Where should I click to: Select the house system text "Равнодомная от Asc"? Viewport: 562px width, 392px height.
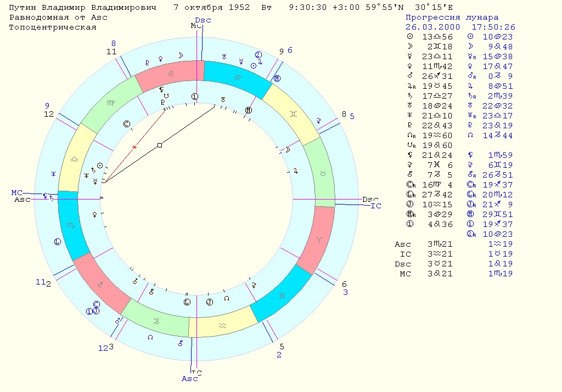click(58, 18)
